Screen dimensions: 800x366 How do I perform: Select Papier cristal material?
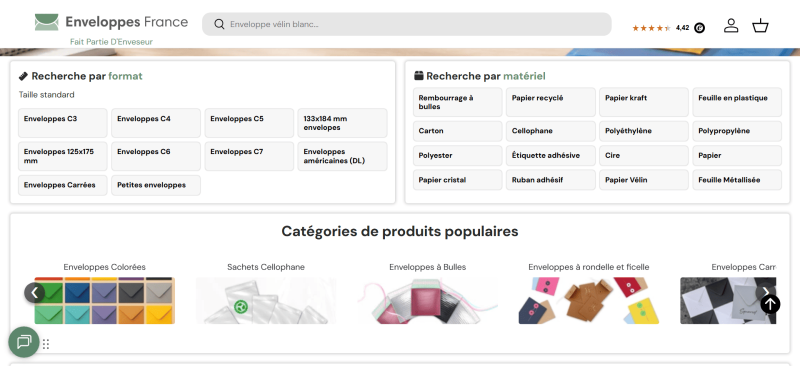(x=458, y=180)
